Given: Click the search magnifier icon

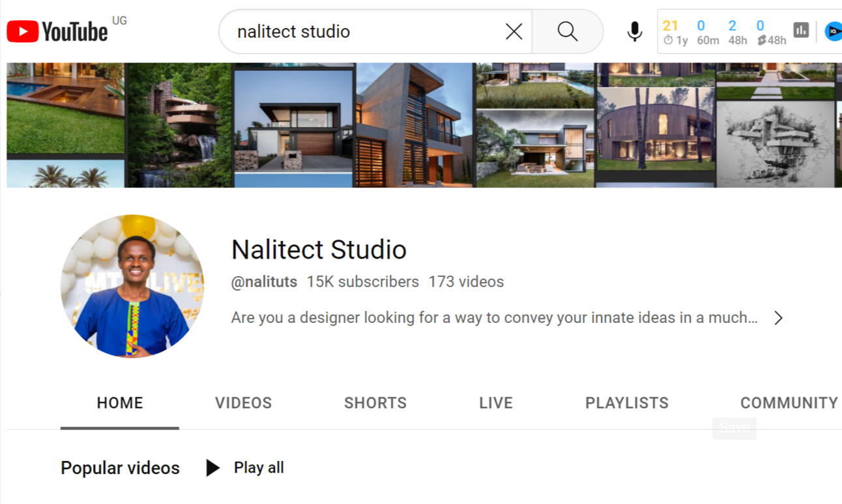Looking at the screenshot, I should click(566, 31).
